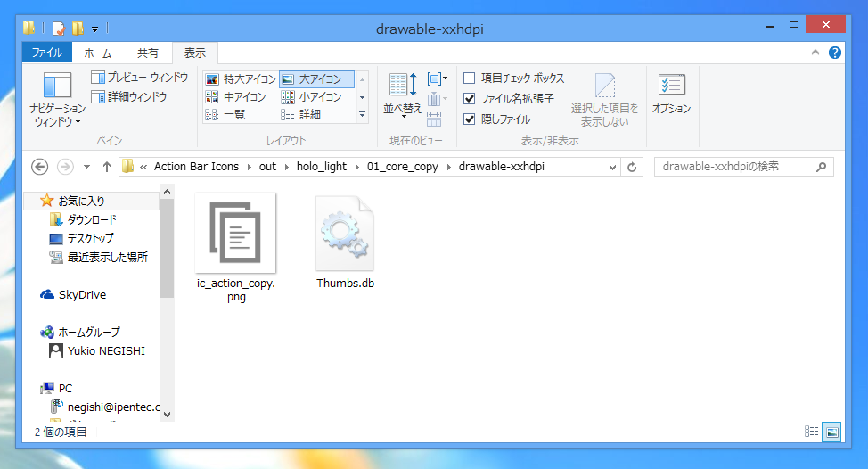Click the Forward navigation arrow
The image size is (868, 469).
tap(65, 167)
